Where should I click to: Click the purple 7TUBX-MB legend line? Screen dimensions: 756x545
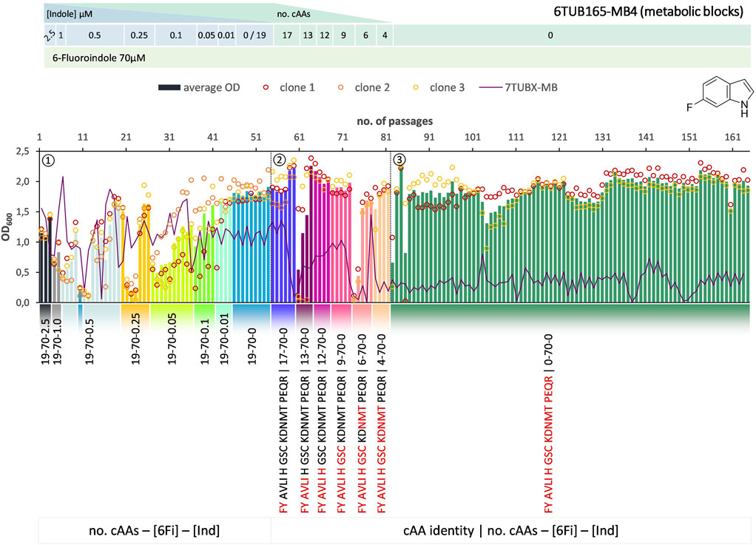click(x=490, y=87)
